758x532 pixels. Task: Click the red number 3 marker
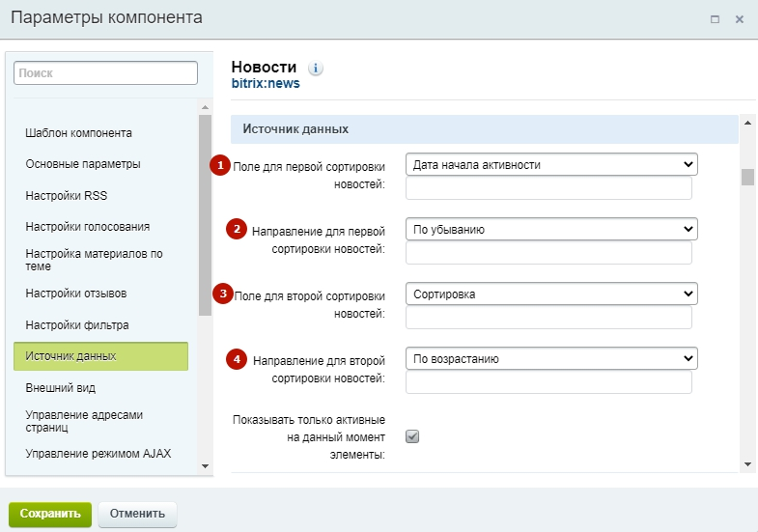click(221, 294)
